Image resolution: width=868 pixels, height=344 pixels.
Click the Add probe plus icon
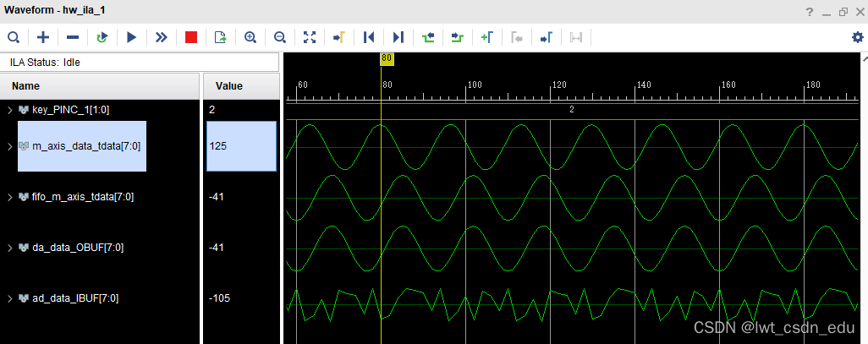tap(42, 37)
